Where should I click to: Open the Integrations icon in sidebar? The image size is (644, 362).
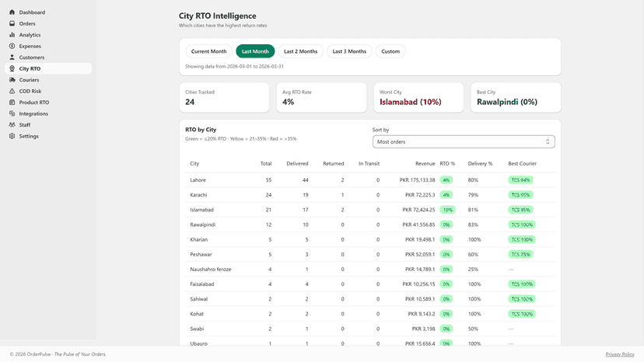[12, 113]
